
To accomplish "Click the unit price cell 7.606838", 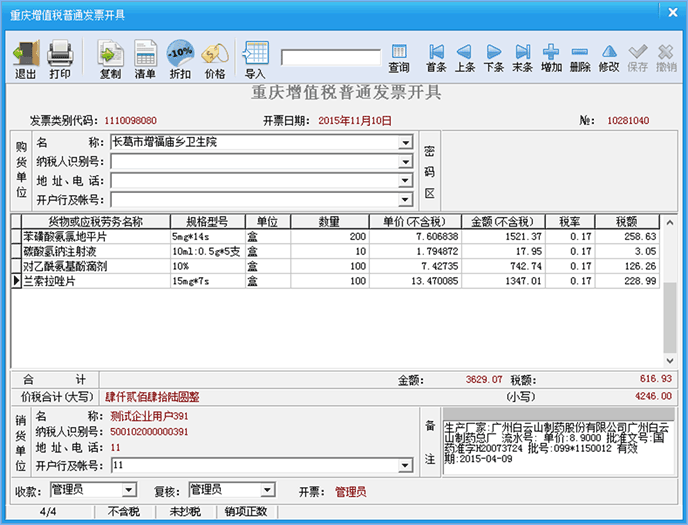I will pos(415,237).
